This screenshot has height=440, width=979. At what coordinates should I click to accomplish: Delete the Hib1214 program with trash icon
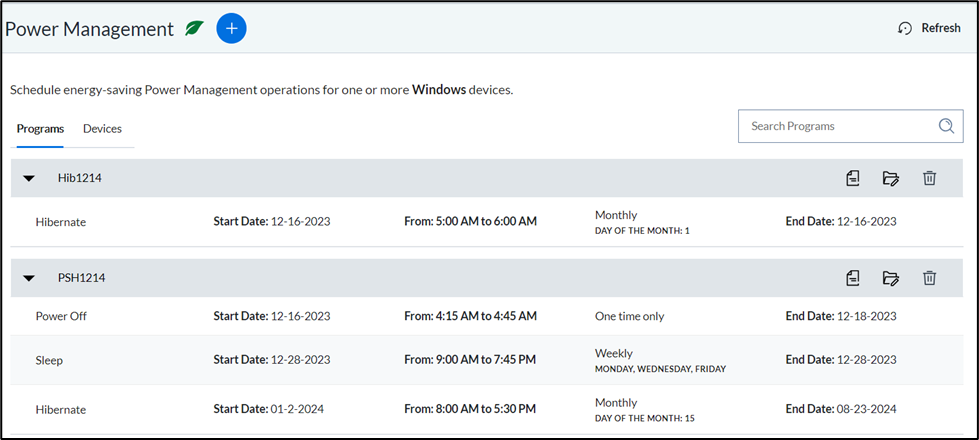[x=930, y=178]
